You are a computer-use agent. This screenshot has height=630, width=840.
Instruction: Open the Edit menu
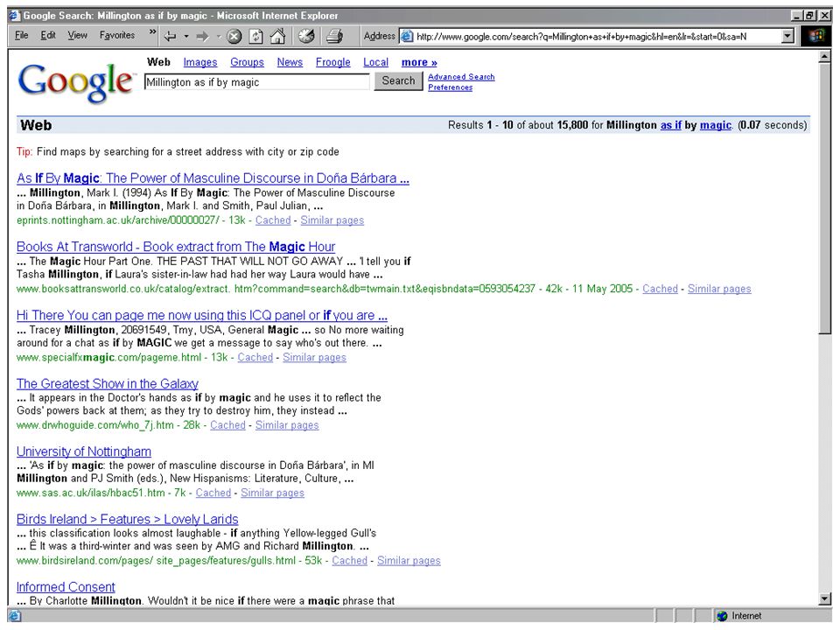click(47, 35)
